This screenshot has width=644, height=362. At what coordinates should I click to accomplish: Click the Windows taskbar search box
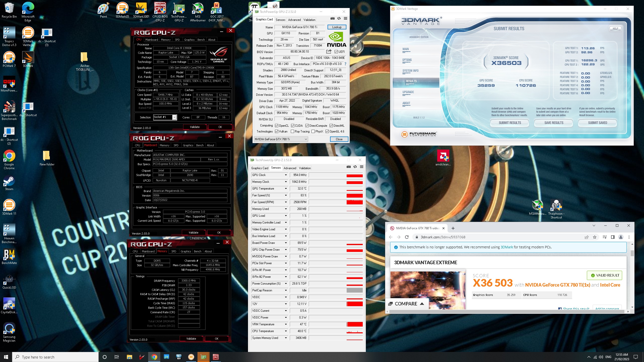(55, 357)
